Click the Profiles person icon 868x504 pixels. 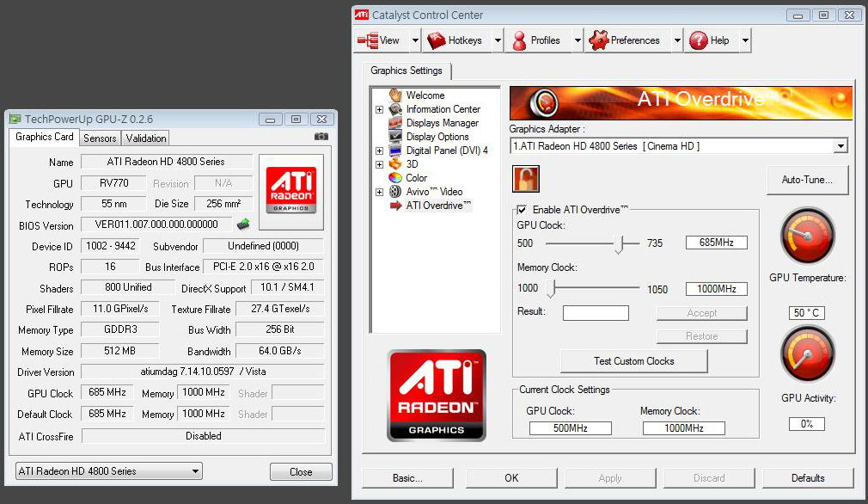(x=519, y=40)
